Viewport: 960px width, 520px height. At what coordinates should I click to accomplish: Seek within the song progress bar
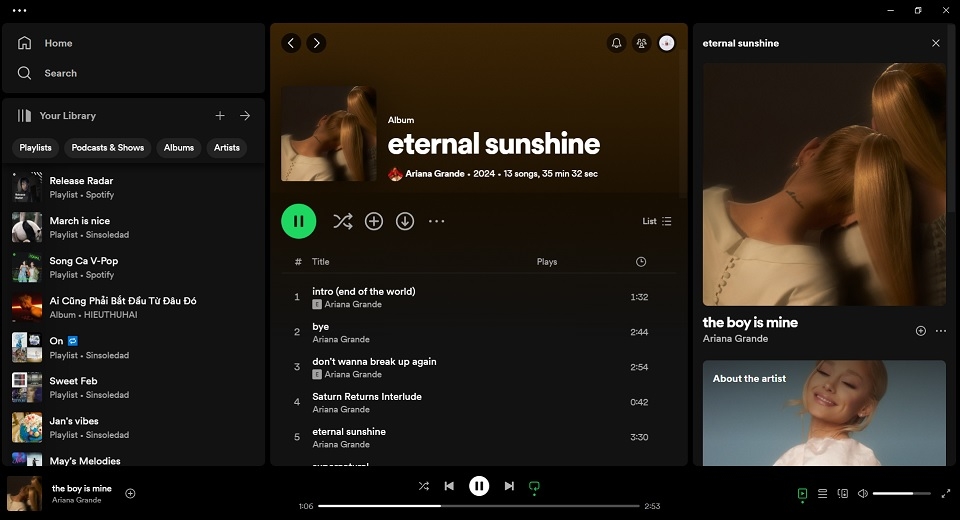point(479,506)
